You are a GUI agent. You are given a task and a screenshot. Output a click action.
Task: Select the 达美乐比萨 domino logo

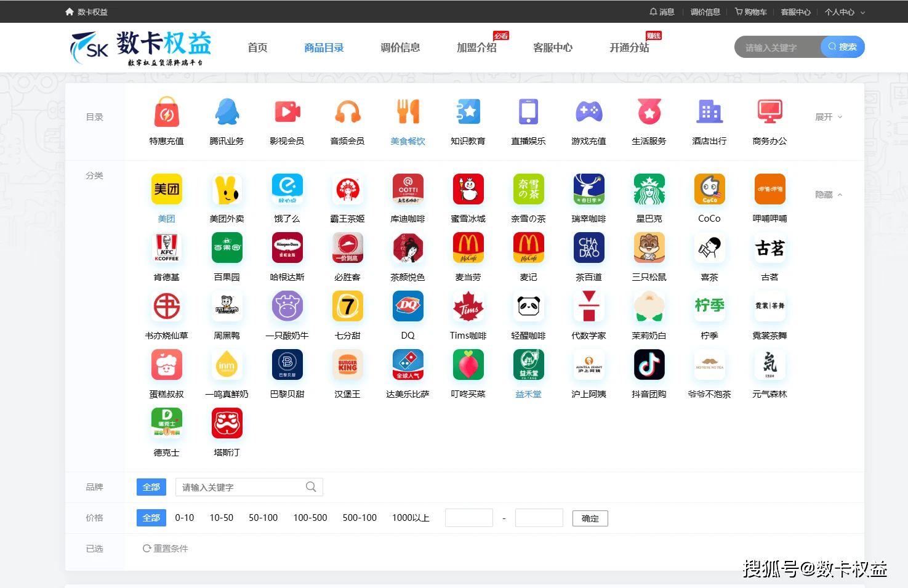click(408, 364)
